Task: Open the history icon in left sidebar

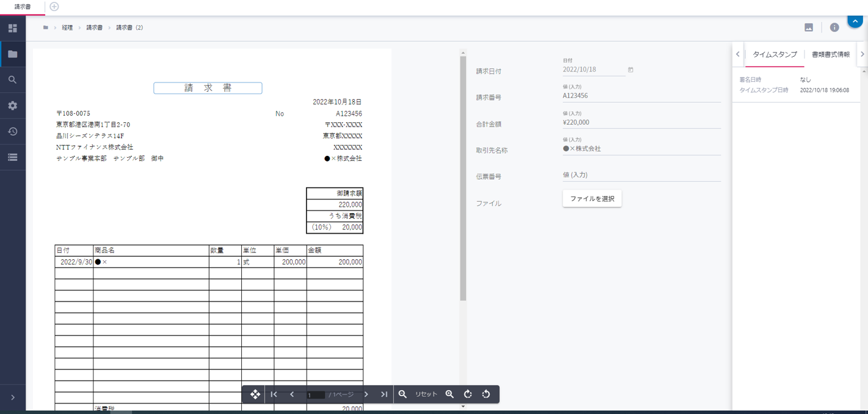Action: point(12,131)
